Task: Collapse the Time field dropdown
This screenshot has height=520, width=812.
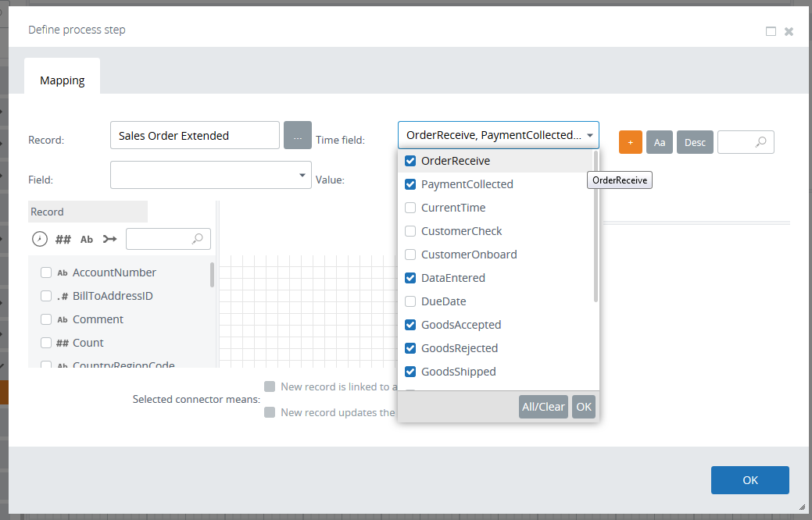Action: click(590, 135)
